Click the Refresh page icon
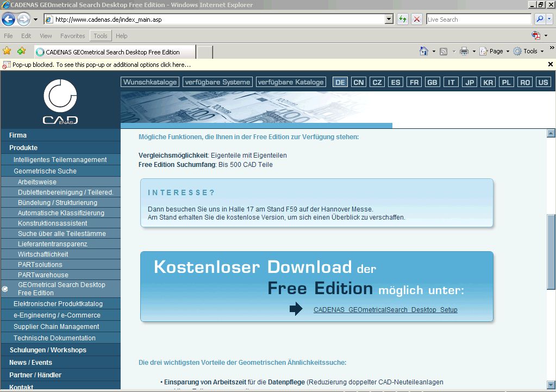The height and width of the screenshot is (392, 556). point(403,19)
